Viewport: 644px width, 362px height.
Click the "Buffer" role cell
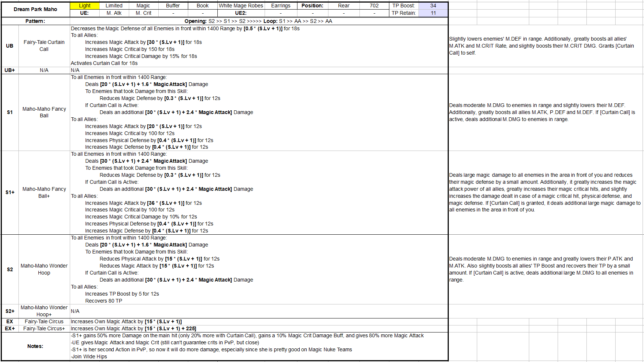point(173,6)
